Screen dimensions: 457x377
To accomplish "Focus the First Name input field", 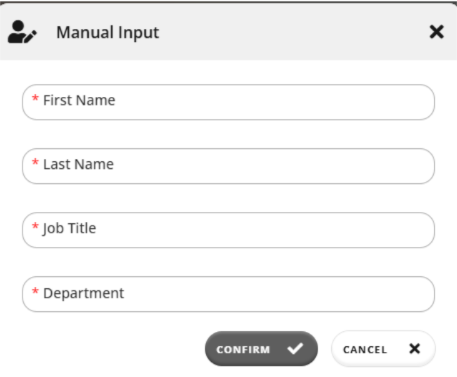I will click(228, 102).
